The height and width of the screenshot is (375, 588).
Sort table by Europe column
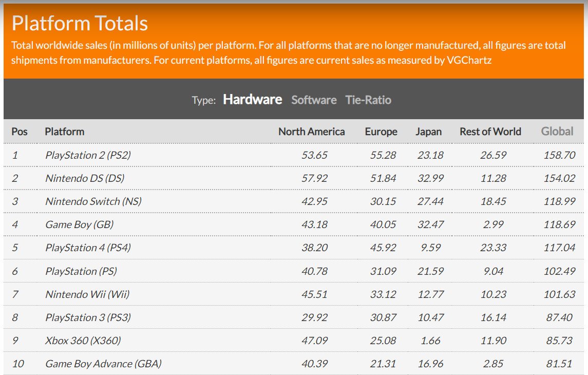[x=381, y=132]
